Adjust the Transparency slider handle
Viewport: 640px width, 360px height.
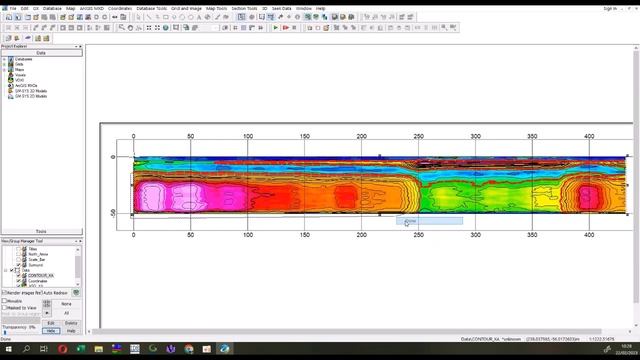point(4,332)
